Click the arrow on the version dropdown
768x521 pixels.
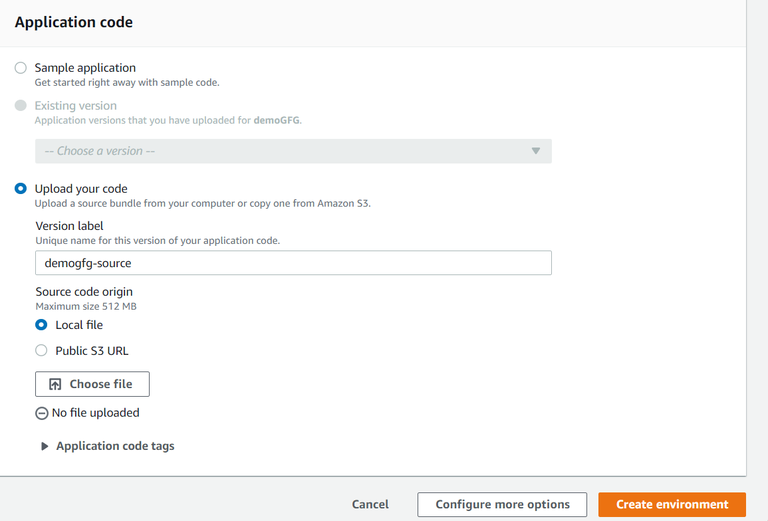point(536,151)
